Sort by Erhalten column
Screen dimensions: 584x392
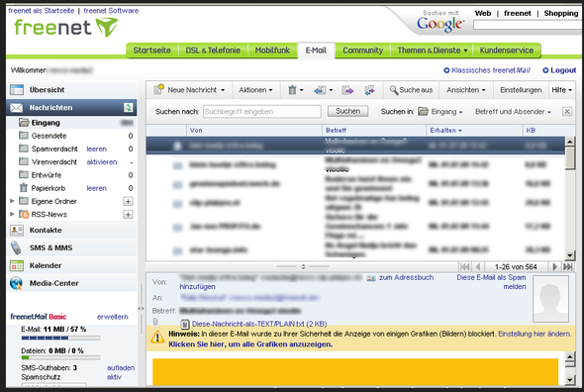pos(445,130)
